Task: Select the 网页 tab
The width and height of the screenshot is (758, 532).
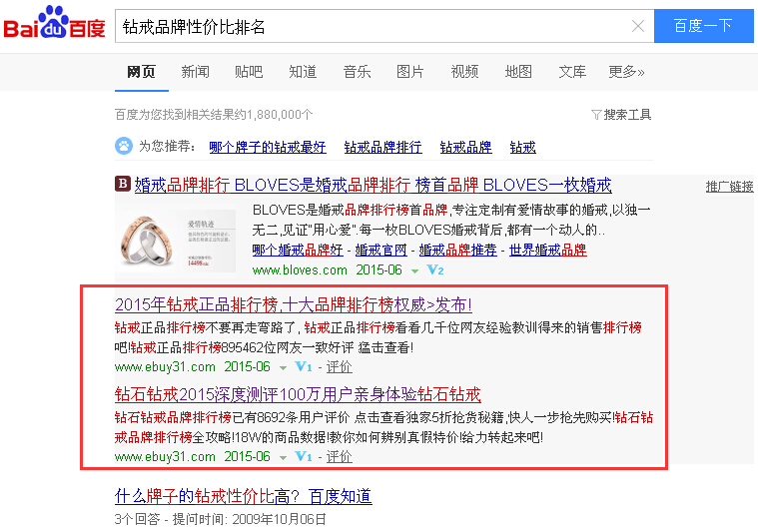Action: point(141,72)
